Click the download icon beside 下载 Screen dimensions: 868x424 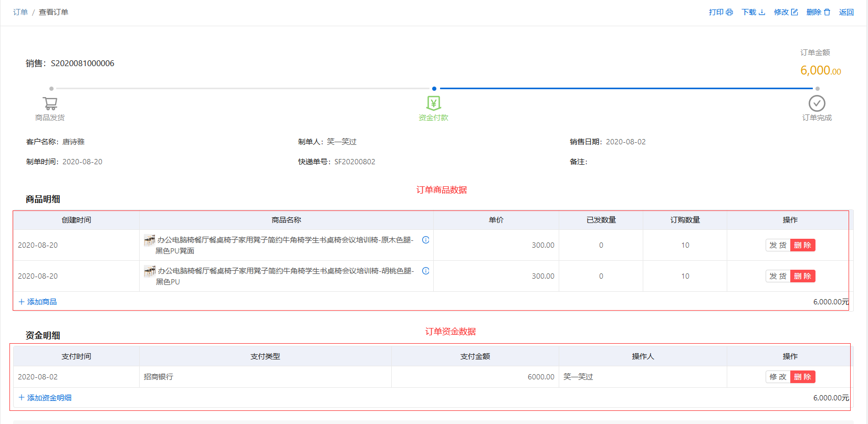(762, 12)
